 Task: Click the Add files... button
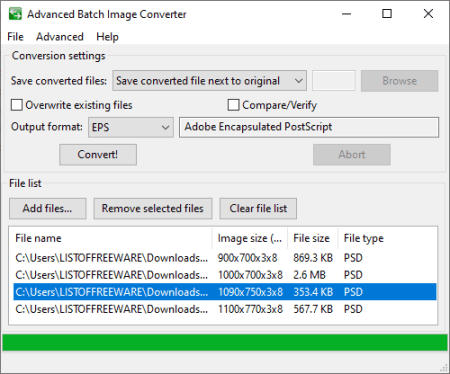[x=48, y=209]
